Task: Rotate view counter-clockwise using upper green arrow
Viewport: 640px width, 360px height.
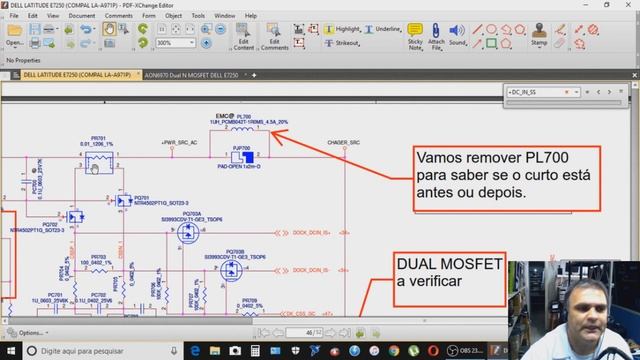Action: (x=143, y=29)
